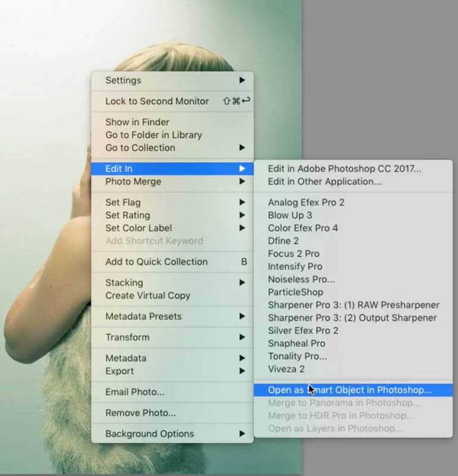Select Focus 2 Pro
This screenshot has width=458, height=476.
(353, 253)
